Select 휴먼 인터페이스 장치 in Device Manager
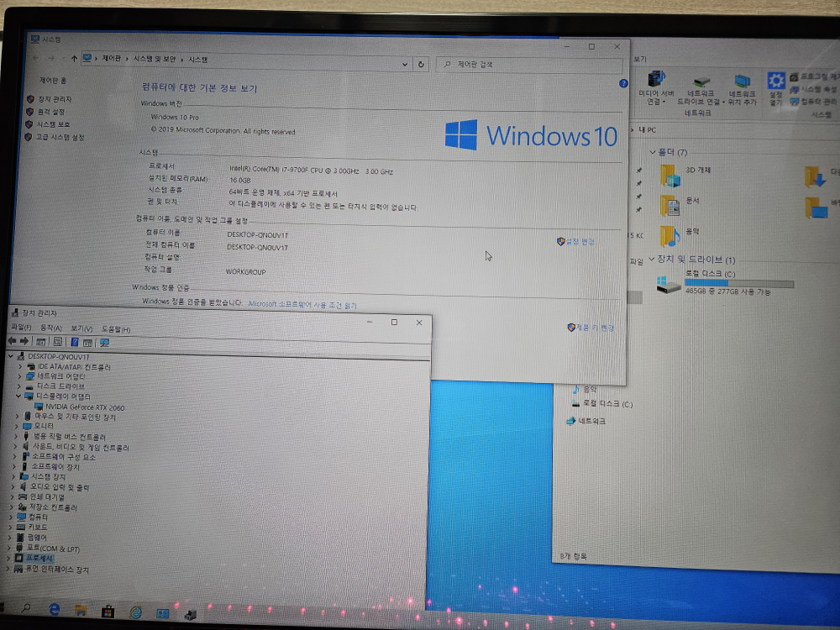The height and width of the screenshot is (630, 840). click(57, 569)
